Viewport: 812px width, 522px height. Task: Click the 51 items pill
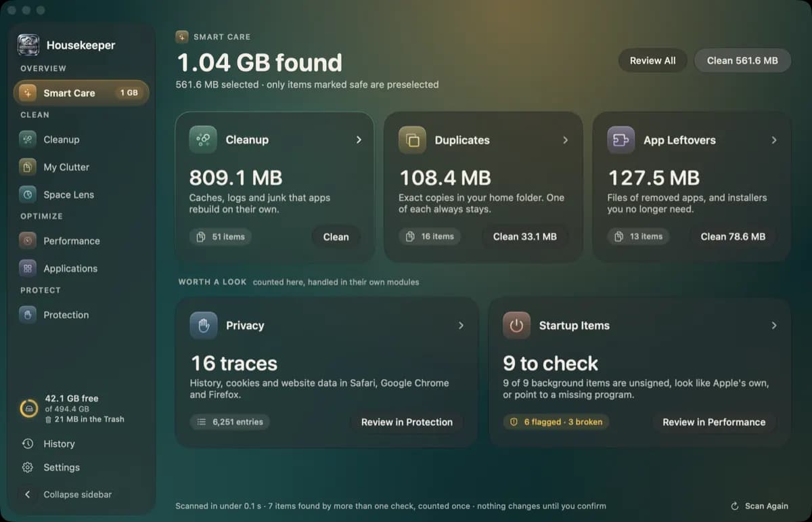point(221,237)
